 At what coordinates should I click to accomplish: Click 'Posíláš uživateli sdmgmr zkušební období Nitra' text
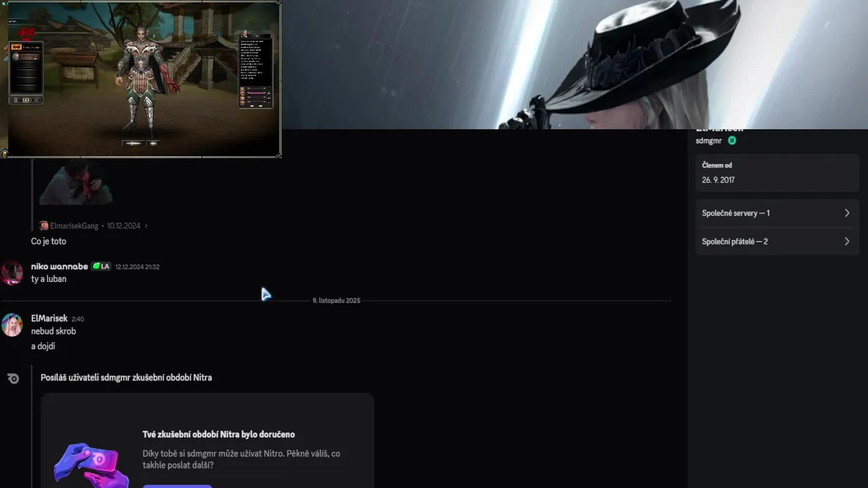(126, 378)
